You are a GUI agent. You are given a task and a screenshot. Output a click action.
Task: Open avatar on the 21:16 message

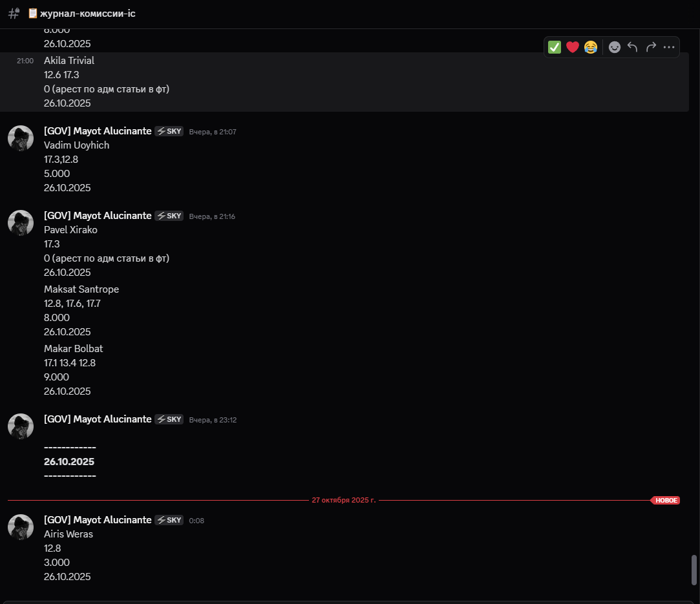tap(21, 223)
